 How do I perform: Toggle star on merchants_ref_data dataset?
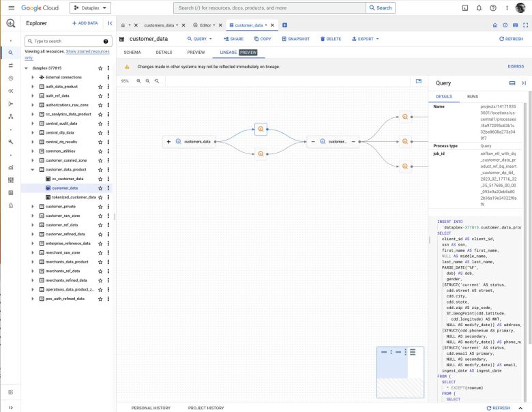100,271
